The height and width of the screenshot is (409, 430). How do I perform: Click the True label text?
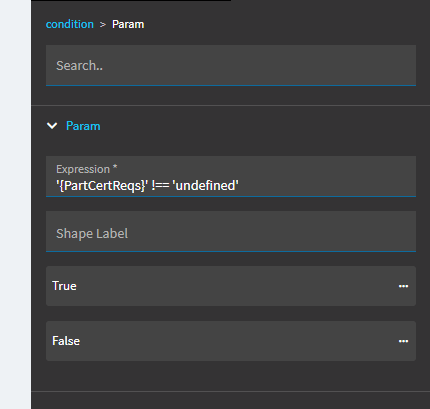(64, 286)
